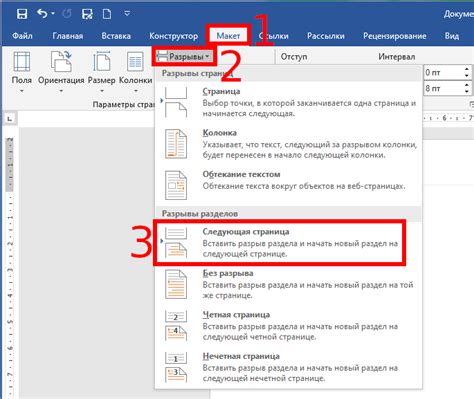
Task: Open the Разрывы breaks dropdown
Action: click(184, 57)
